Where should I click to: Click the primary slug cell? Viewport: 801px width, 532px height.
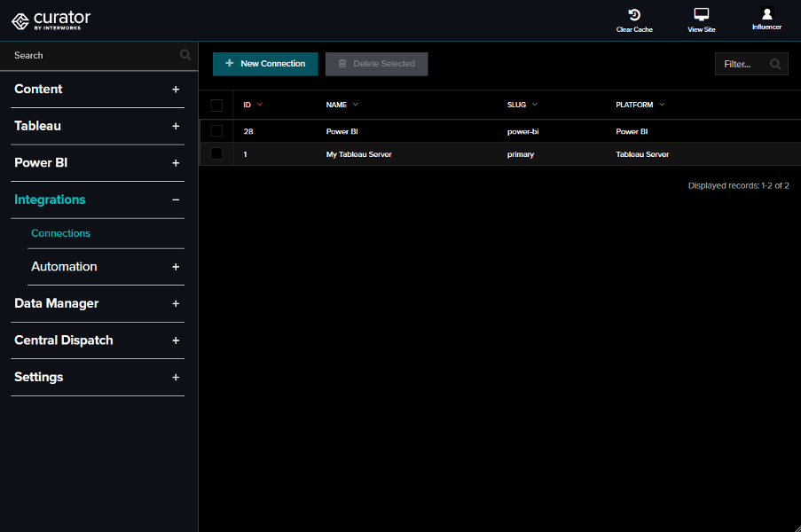521,154
